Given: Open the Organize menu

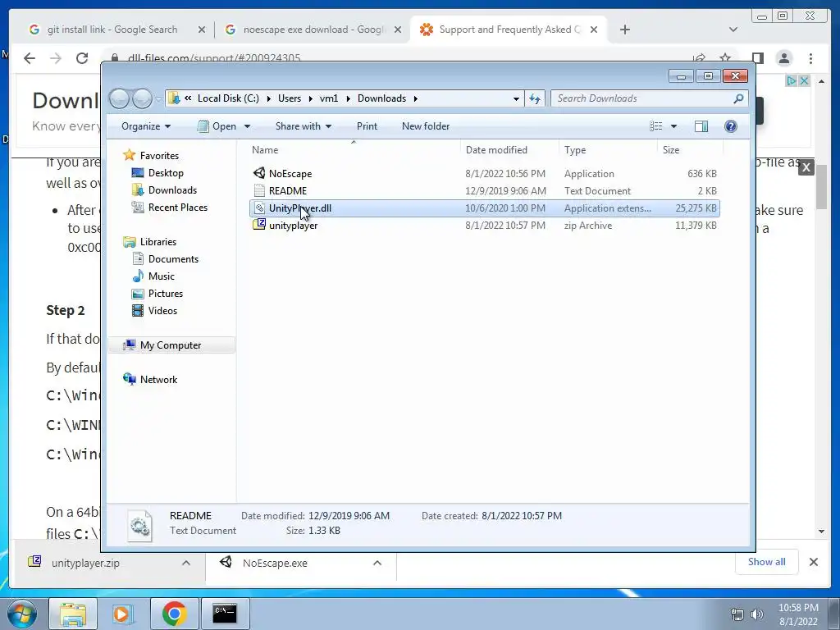Looking at the screenshot, I should [x=146, y=126].
